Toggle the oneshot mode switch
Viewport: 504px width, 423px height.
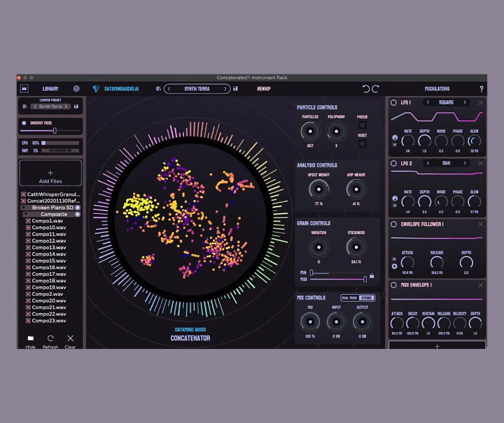(x=24, y=123)
